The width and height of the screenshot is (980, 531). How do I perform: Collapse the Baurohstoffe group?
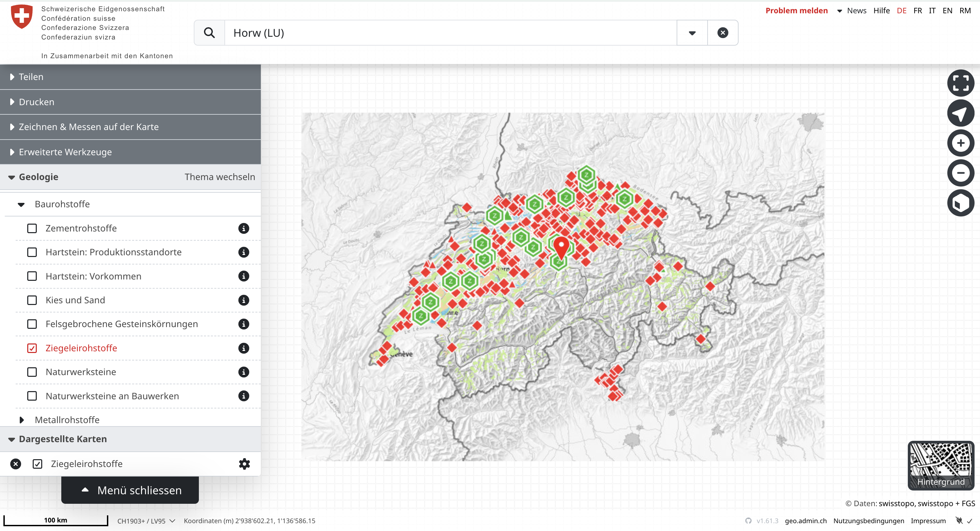click(21, 205)
